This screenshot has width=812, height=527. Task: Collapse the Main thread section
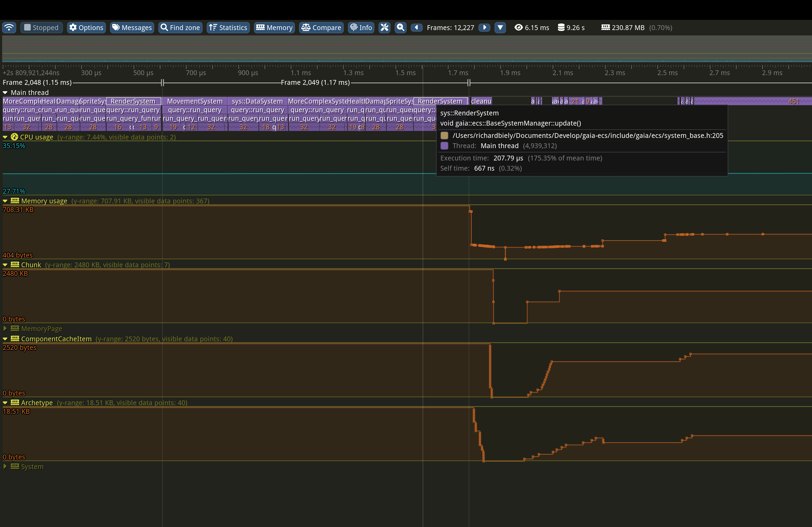pos(5,93)
